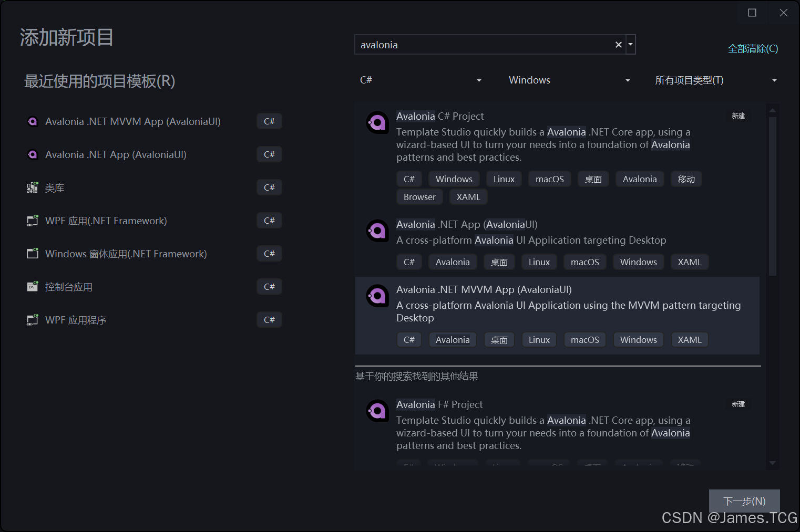Click the Avalonia F# Project logo icon
Image resolution: width=800 pixels, height=532 pixels.
[x=377, y=411]
